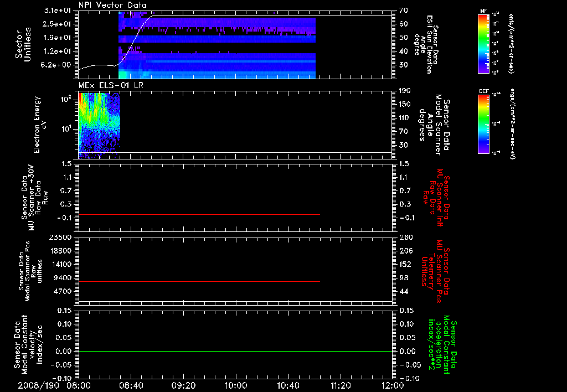Viewport: 567px width, 392px height.
Task: Click the "206" telemetry axis tick
Action: pyautogui.click(x=406, y=251)
